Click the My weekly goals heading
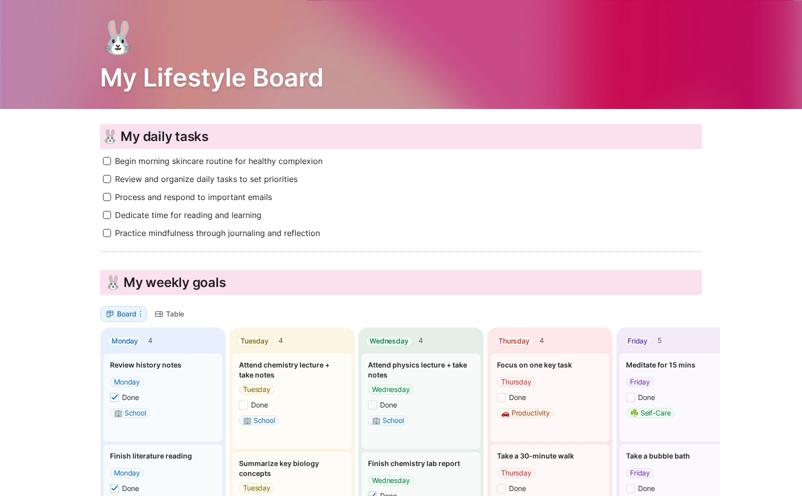This screenshot has width=802, height=496. click(x=174, y=282)
